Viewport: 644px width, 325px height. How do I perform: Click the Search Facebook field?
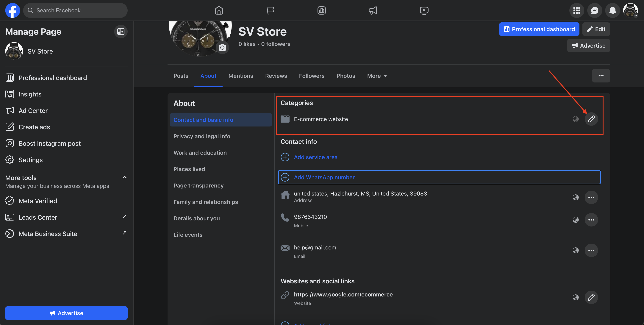coord(75,10)
